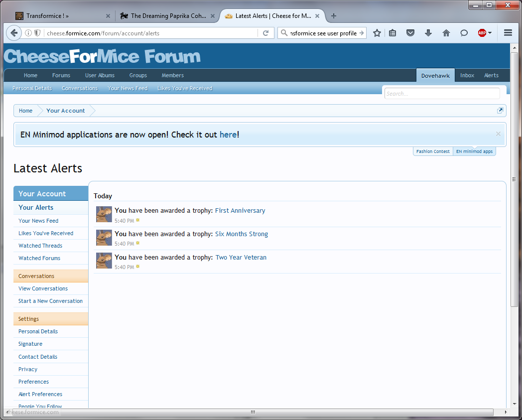522x420 pixels.
Task: Follow the 'here' link in notice
Action: pos(228,135)
